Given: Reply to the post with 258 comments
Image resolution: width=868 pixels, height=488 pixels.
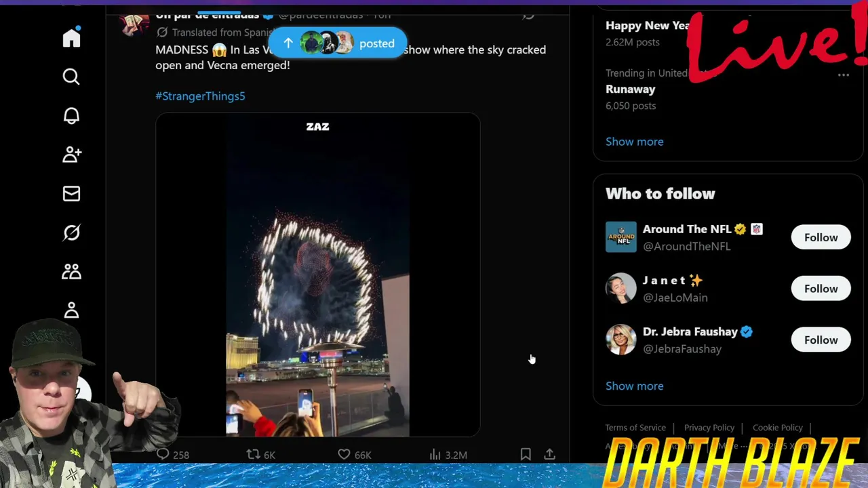Looking at the screenshot, I should pos(172,455).
